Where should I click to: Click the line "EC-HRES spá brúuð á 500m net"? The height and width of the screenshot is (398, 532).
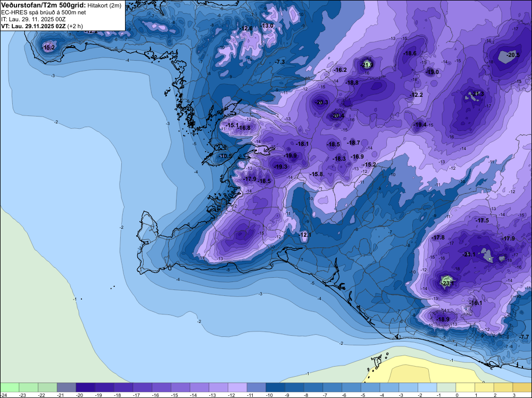click(x=44, y=12)
